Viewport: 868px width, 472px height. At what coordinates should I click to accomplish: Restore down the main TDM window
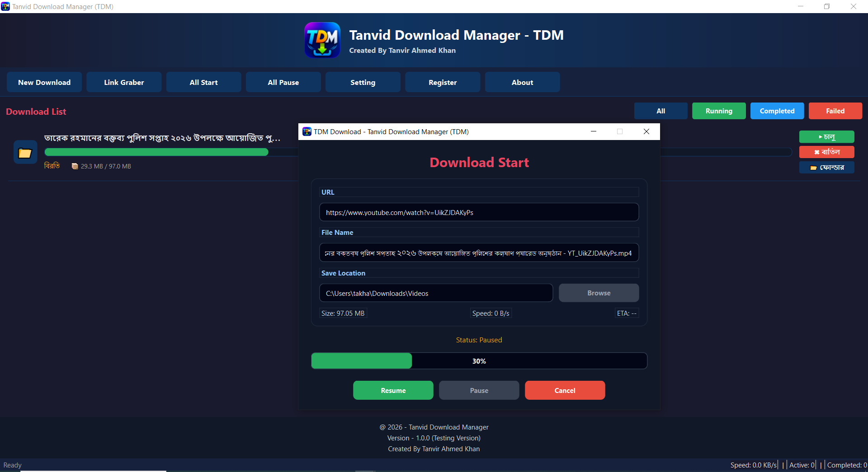coord(827,6)
